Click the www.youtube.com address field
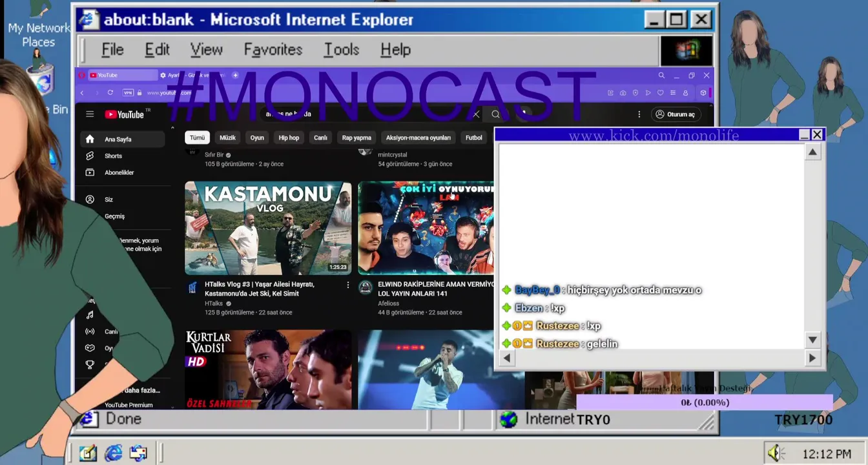The image size is (868, 465). tap(169, 93)
